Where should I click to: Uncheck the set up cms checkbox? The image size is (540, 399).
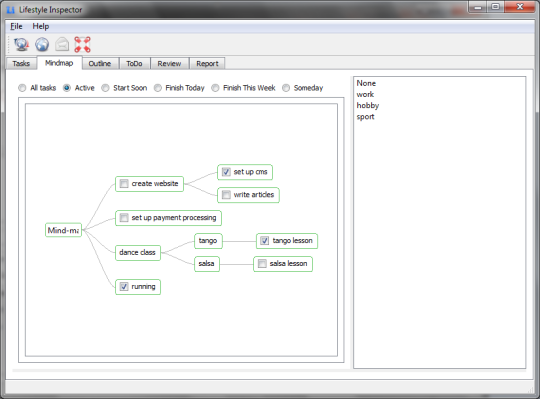pos(226,172)
